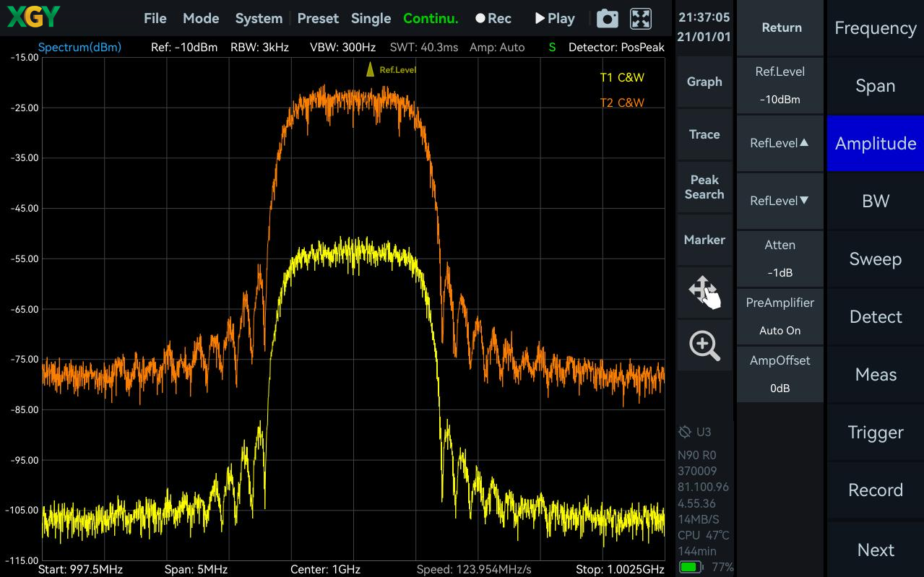Click the Ref.Level marker triangle on graph
Viewport: 924px width, 577px height.
[x=370, y=69]
